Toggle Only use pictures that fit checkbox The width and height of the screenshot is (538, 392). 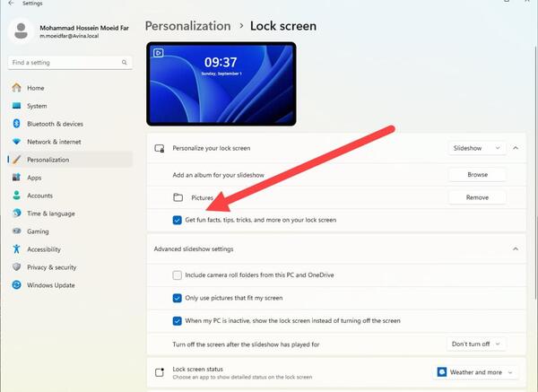(177, 298)
